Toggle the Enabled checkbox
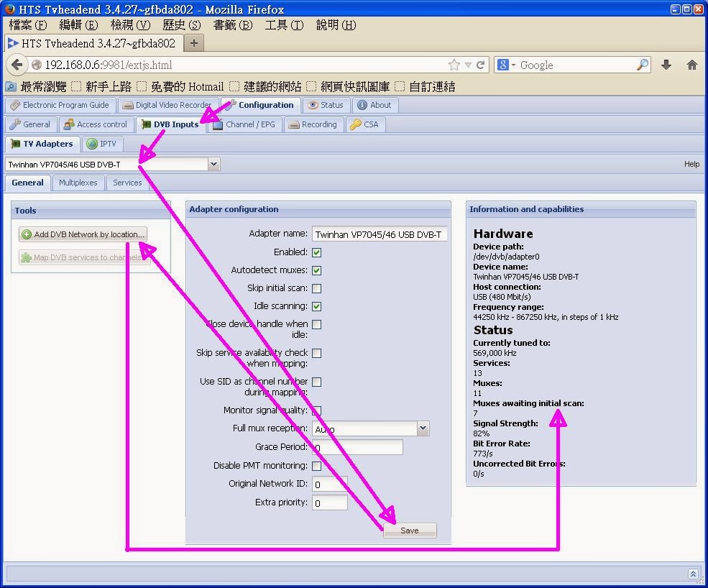 (316, 252)
